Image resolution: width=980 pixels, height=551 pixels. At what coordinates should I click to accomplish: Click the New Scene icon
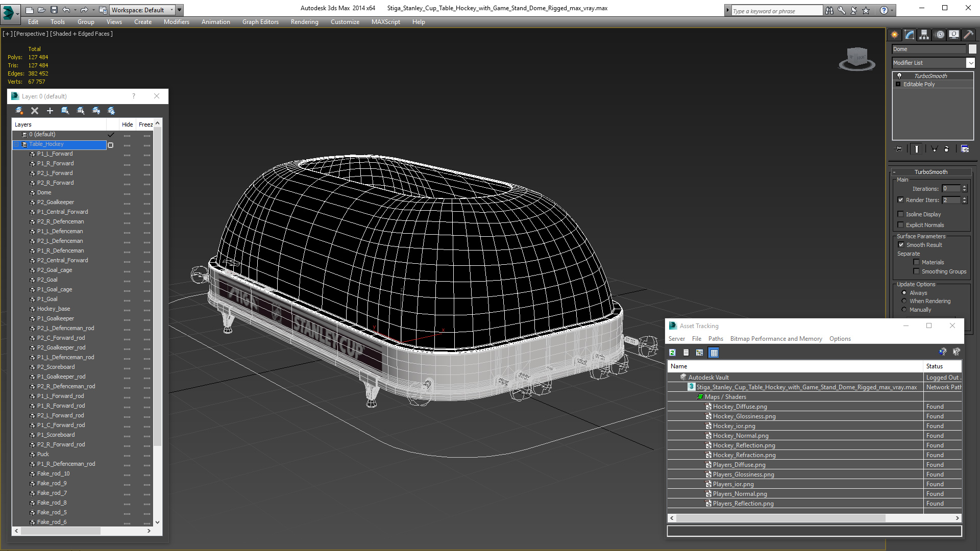coord(30,10)
